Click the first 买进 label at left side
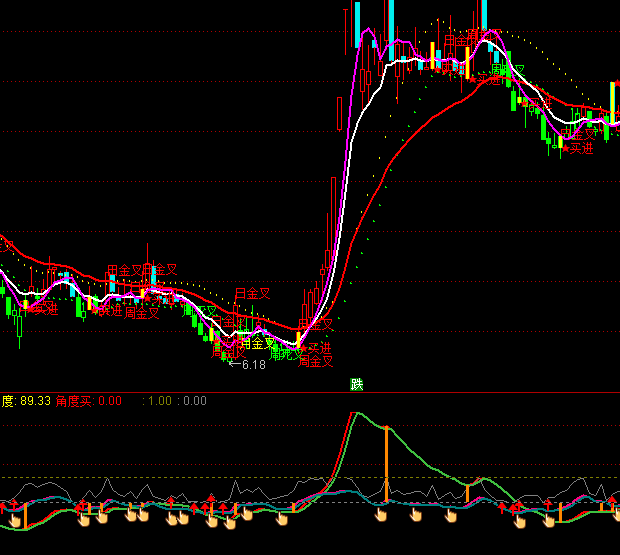 coord(41,309)
